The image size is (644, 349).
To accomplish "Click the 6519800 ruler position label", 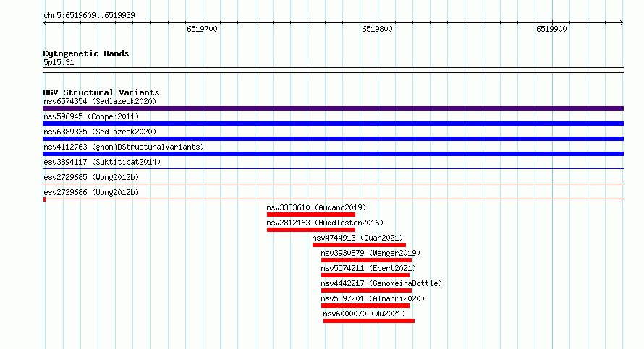I will click(x=377, y=29).
